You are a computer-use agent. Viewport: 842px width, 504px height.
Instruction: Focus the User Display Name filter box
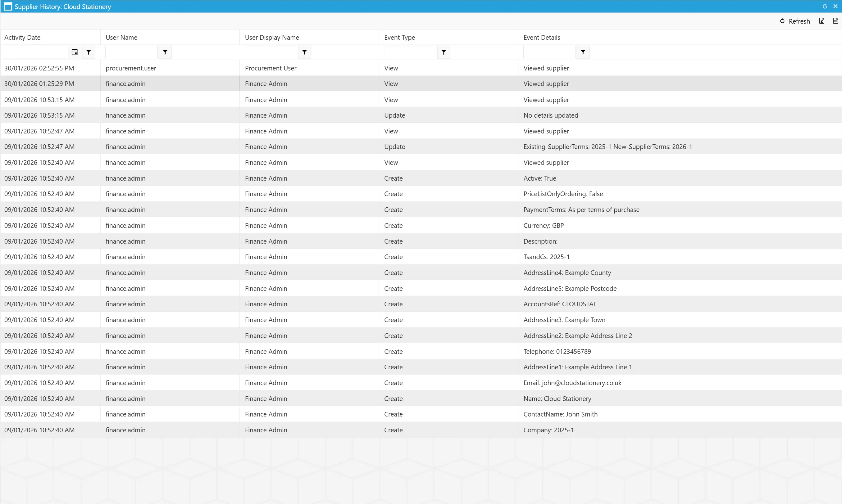[271, 52]
